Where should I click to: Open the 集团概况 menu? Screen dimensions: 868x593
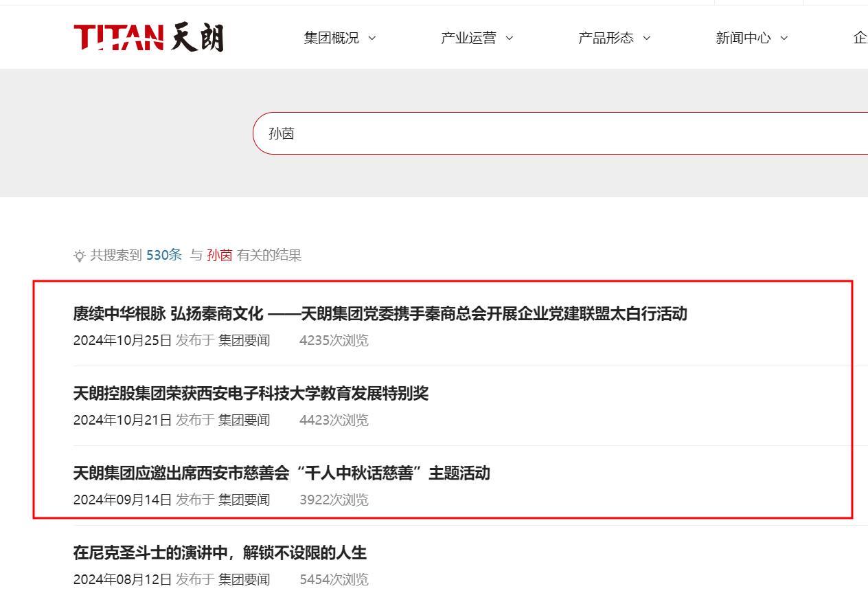pyautogui.click(x=332, y=38)
